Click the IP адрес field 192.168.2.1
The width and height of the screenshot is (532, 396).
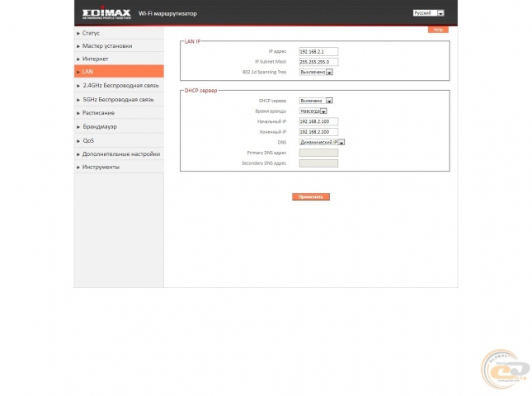click(x=318, y=52)
